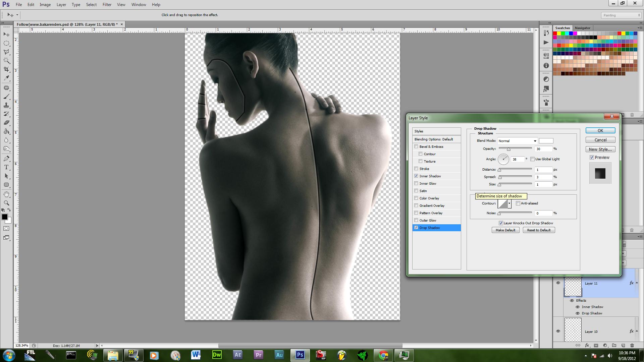644x362 pixels.
Task: Enable the Stroke style checkbox
Action: click(416, 169)
